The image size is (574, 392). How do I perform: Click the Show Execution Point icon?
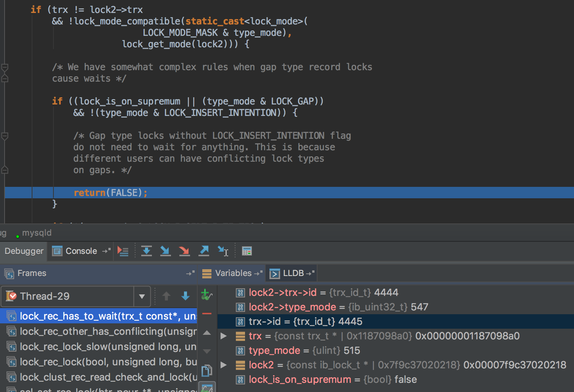click(x=123, y=251)
